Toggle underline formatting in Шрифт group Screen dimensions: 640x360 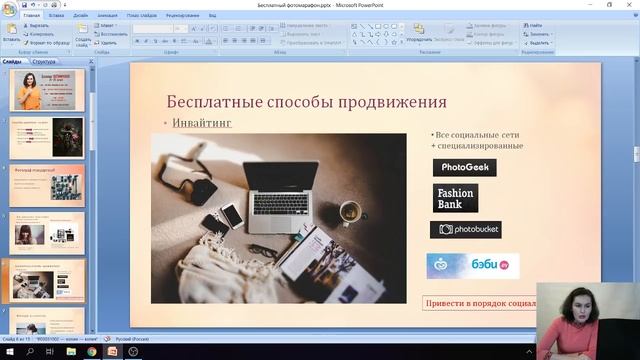click(x=155, y=41)
